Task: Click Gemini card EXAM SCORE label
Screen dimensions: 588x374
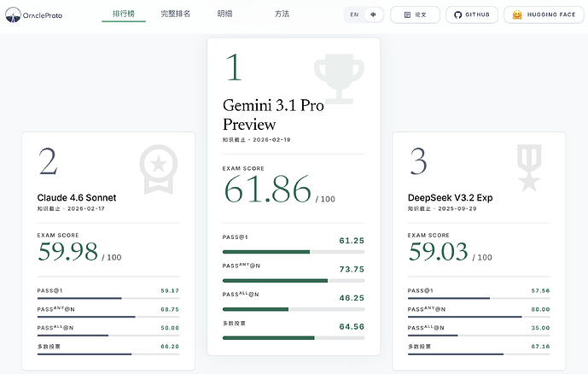Action: (x=243, y=168)
